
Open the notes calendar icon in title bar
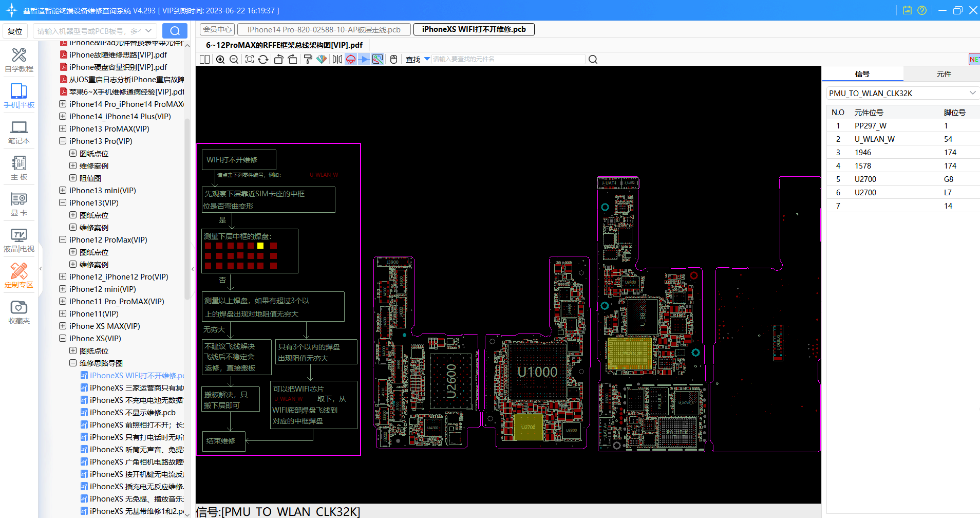tap(907, 10)
